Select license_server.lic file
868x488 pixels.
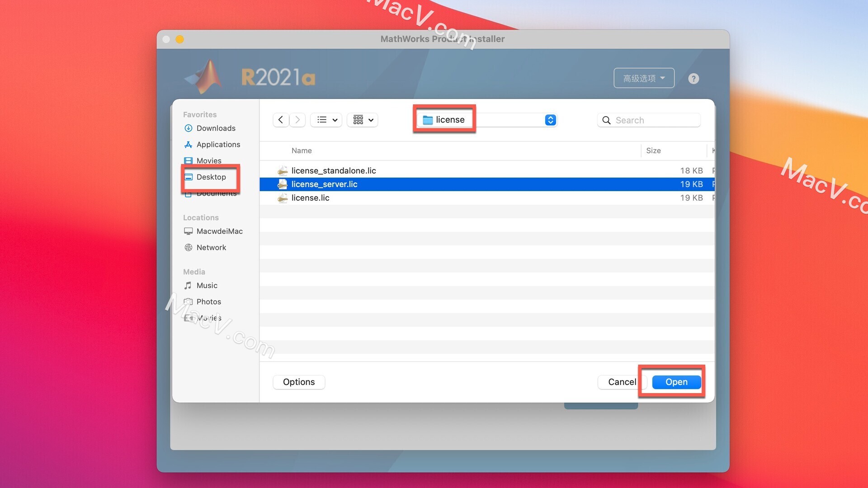(x=324, y=184)
